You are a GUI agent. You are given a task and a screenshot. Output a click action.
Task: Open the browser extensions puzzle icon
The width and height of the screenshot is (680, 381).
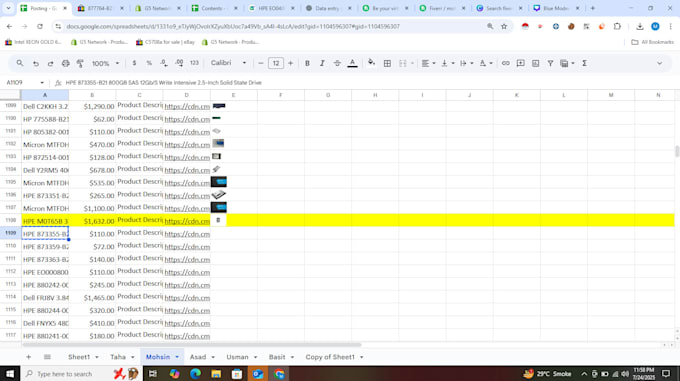point(618,26)
